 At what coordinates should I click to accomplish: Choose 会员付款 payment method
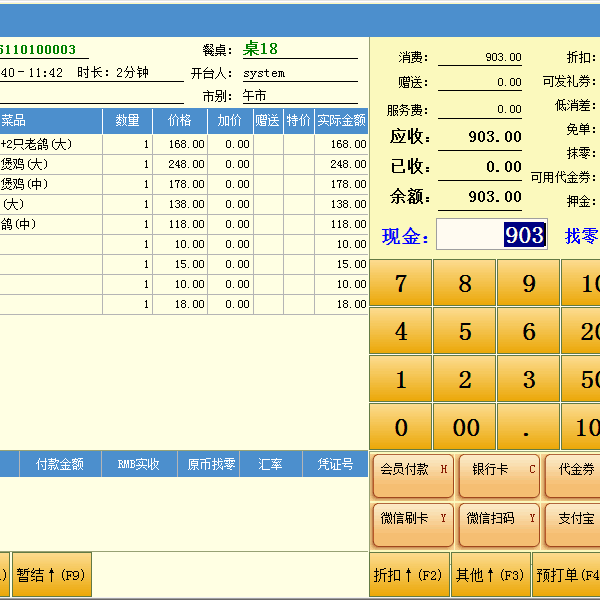(413, 476)
